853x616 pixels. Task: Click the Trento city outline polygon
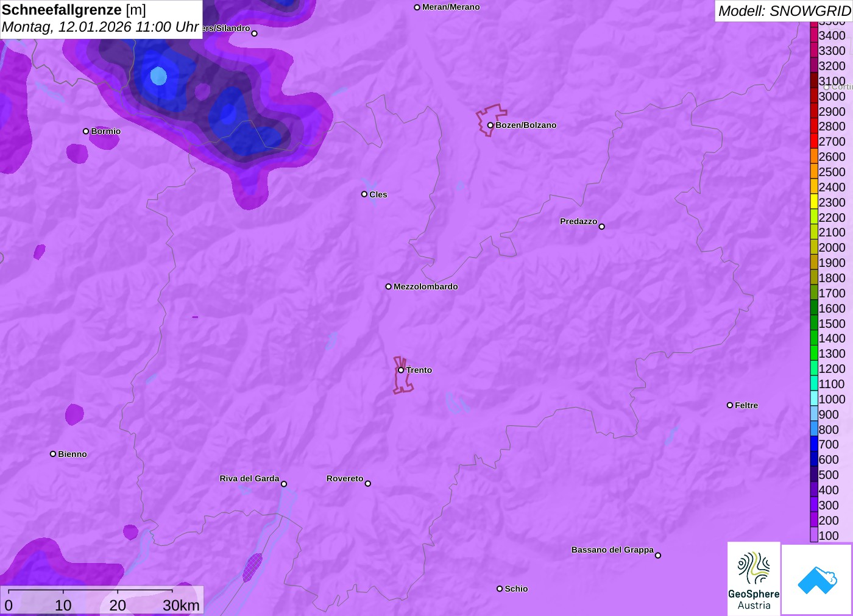(402, 375)
